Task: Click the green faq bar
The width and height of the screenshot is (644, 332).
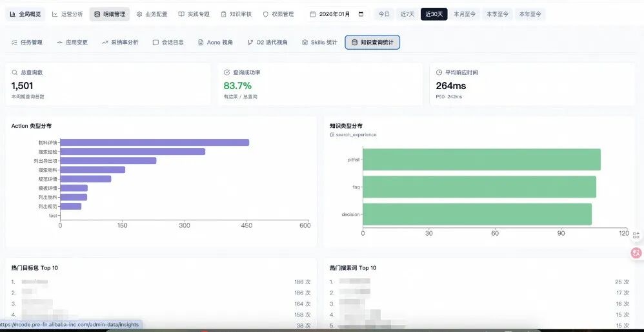Action: [479, 187]
